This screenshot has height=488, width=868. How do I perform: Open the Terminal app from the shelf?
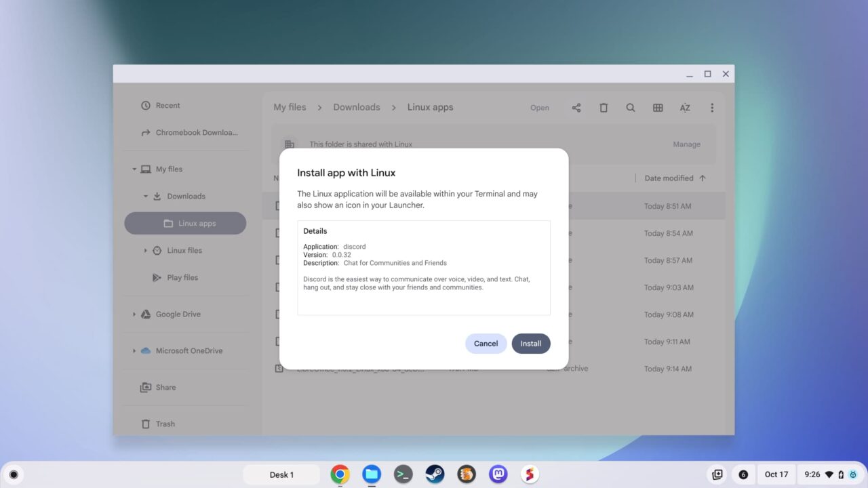click(403, 474)
